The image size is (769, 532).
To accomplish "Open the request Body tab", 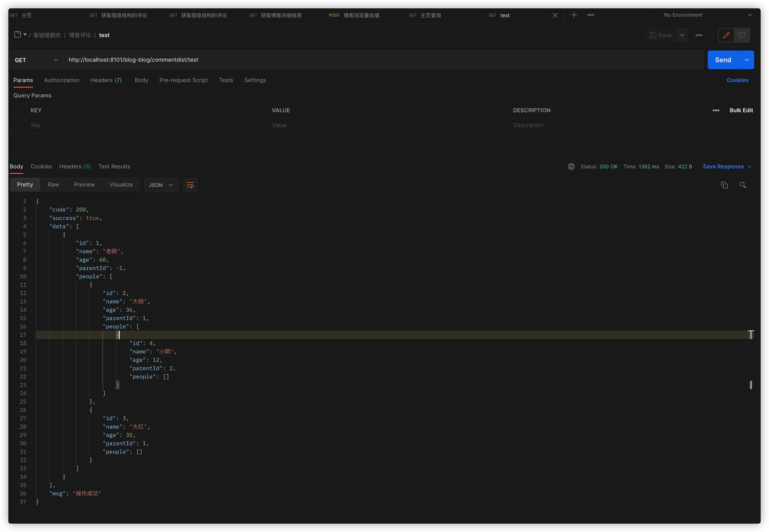I will point(141,80).
